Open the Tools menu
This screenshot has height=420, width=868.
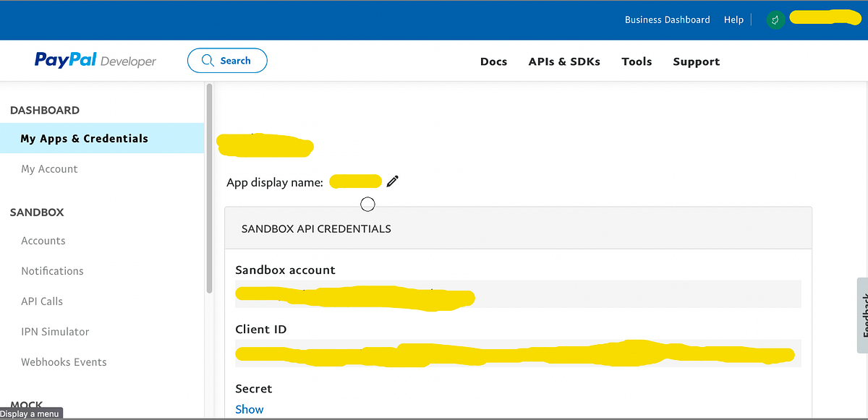coord(636,61)
